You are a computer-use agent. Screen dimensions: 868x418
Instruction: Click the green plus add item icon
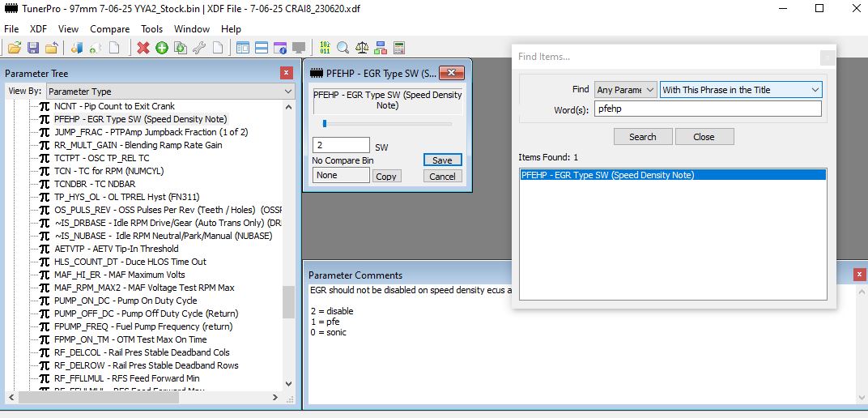tap(162, 48)
